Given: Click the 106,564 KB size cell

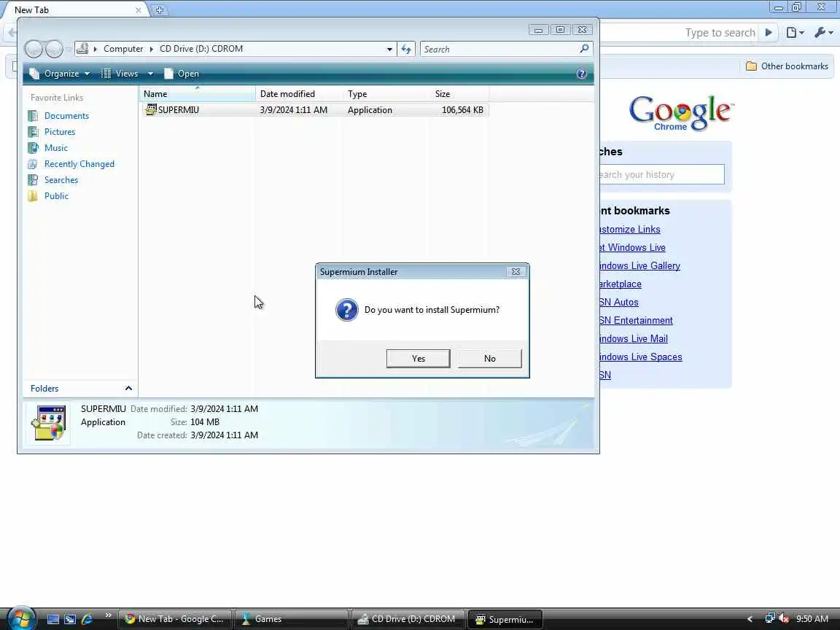Looking at the screenshot, I should pyautogui.click(x=462, y=110).
